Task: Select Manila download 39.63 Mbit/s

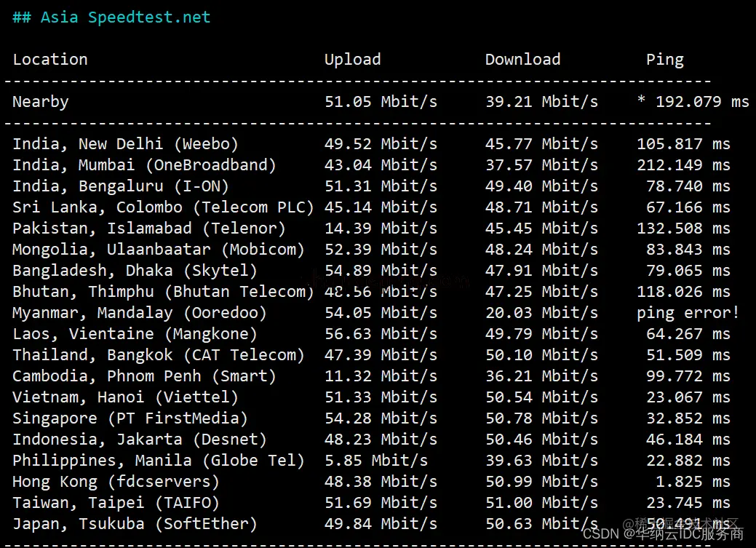Action: 541,461
